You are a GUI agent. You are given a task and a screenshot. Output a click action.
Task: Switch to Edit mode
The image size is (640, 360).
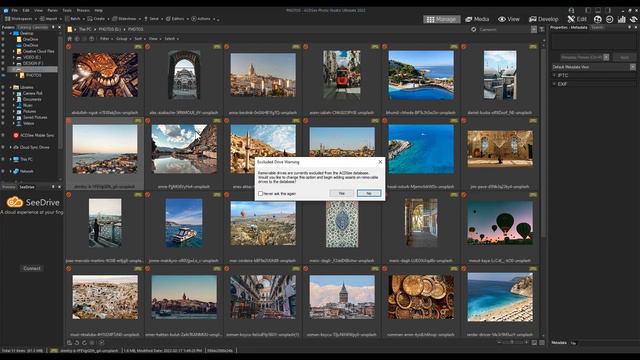pyautogui.click(x=577, y=19)
